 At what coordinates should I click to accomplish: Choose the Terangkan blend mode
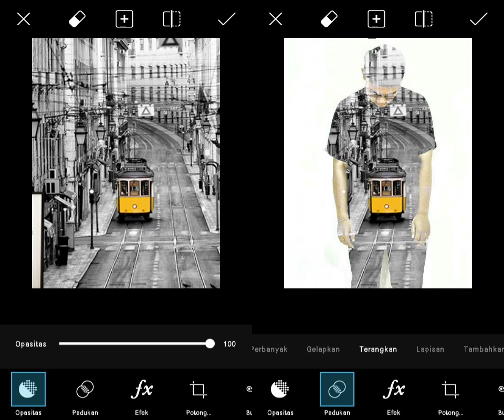pyautogui.click(x=378, y=349)
